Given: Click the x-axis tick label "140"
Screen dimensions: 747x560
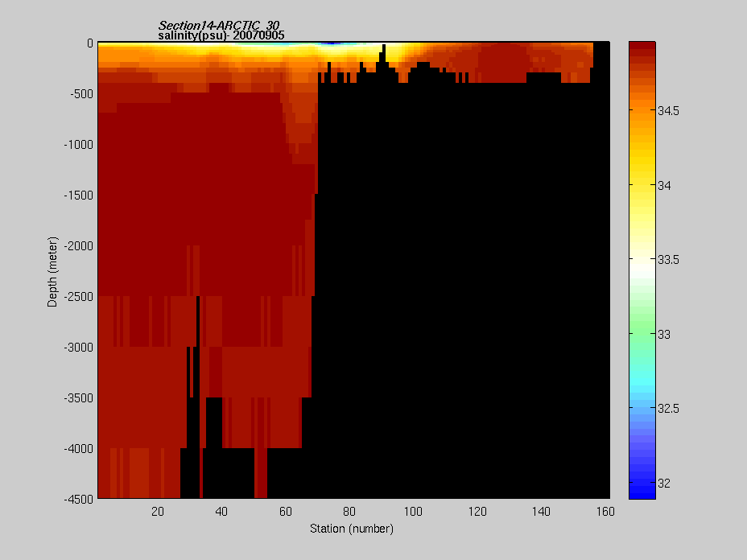Looking at the screenshot, I should 541,512.
